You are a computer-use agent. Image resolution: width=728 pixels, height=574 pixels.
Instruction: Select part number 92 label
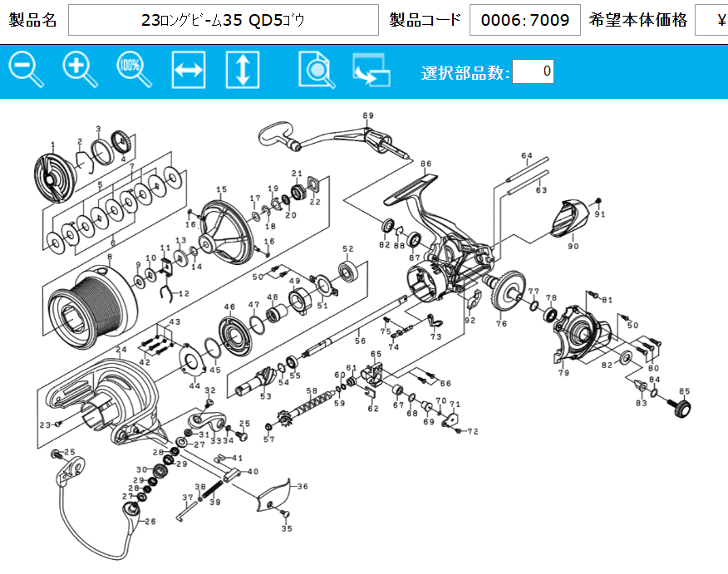(470, 320)
